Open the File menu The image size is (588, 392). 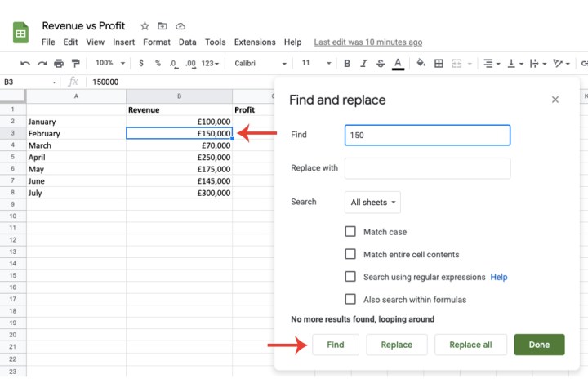(x=48, y=42)
